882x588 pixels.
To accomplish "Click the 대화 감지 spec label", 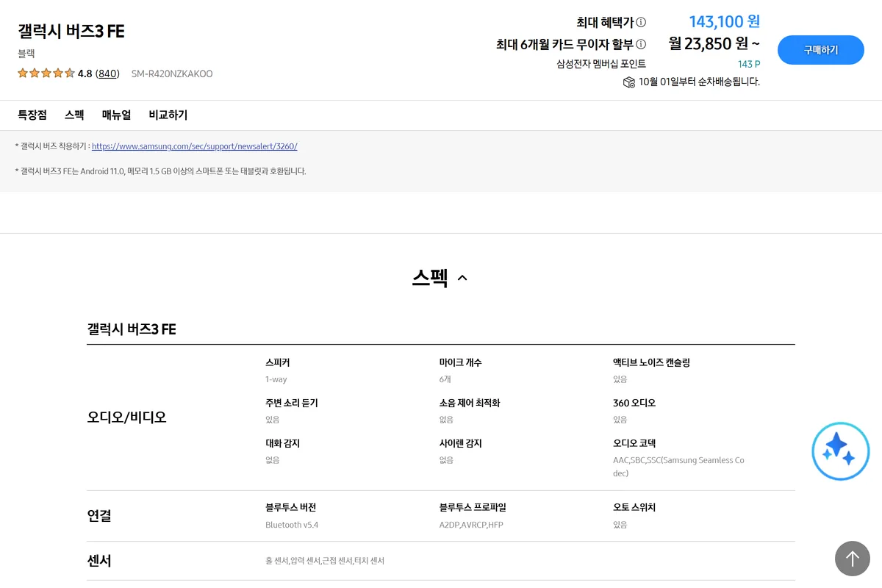I will click(283, 443).
